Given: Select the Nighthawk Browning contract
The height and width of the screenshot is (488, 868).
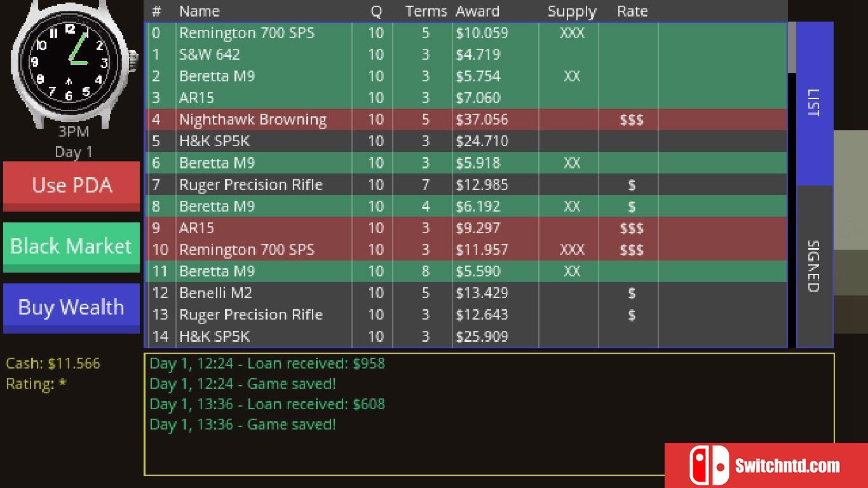Looking at the screenshot, I should point(467,119).
